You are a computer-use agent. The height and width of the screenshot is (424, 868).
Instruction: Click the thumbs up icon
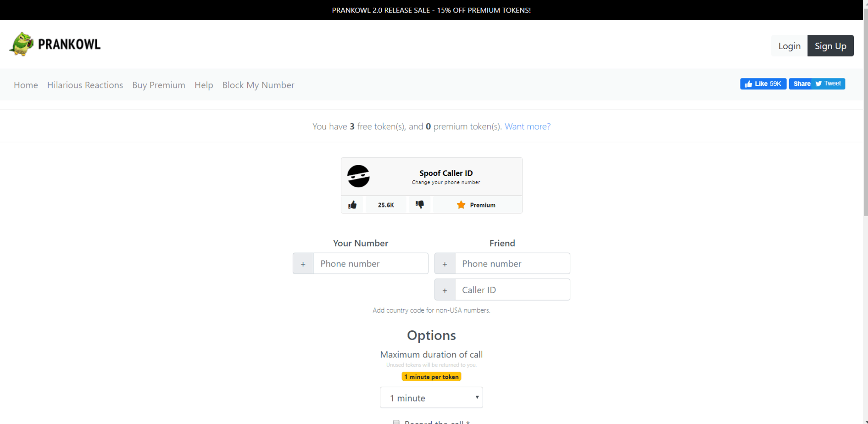coord(352,205)
